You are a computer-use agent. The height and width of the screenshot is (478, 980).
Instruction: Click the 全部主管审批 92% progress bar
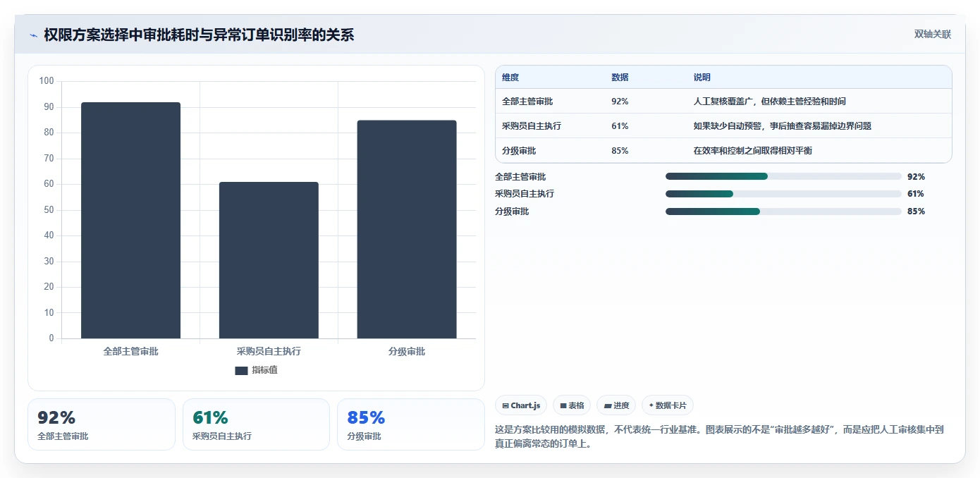[x=783, y=176]
